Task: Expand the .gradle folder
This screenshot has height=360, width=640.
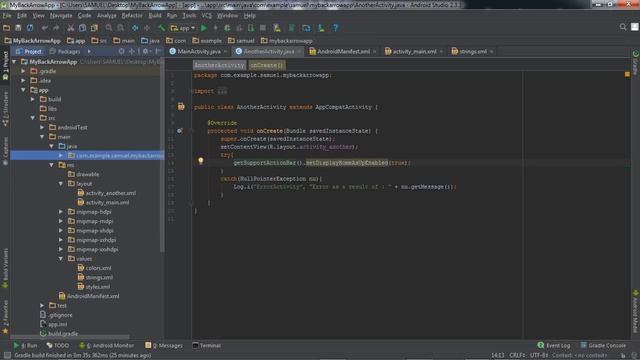Action: (23, 71)
